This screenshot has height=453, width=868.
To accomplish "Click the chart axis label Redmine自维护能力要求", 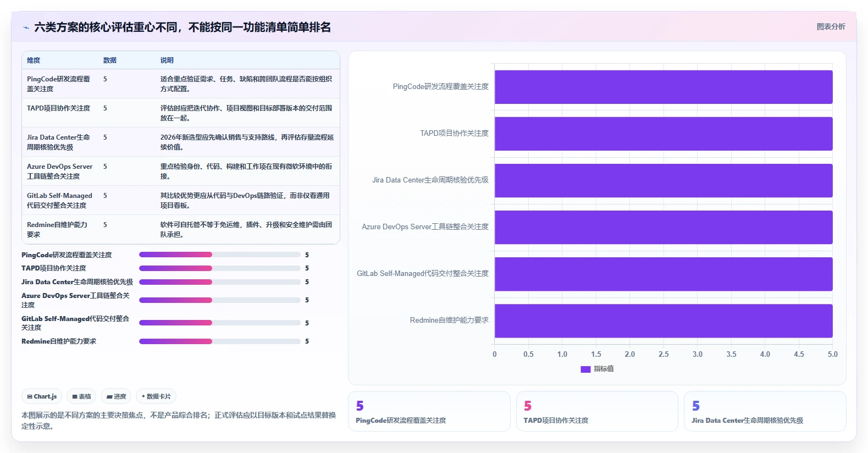I will click(449, 321).
